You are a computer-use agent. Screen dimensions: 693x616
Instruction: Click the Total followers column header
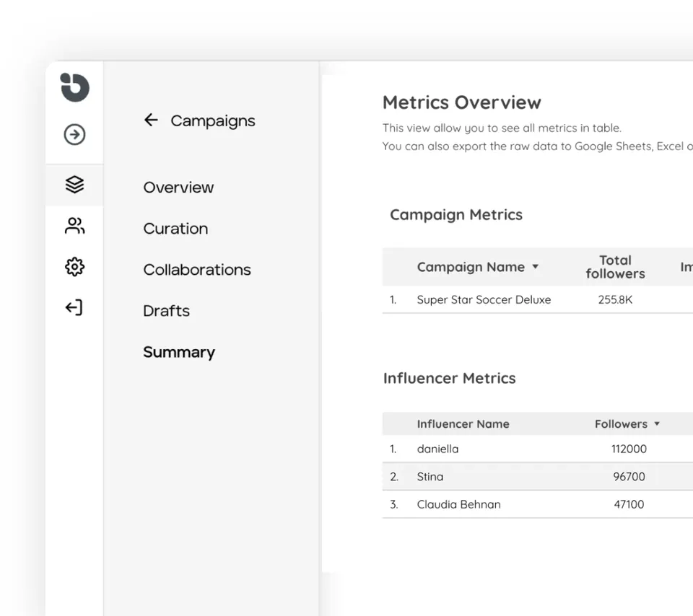coord(615,267)
